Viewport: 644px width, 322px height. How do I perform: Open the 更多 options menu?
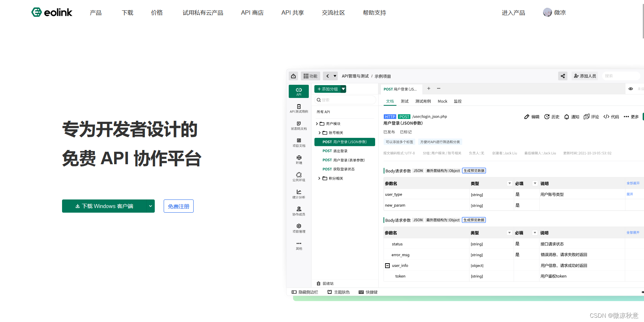tap(631, 117)
